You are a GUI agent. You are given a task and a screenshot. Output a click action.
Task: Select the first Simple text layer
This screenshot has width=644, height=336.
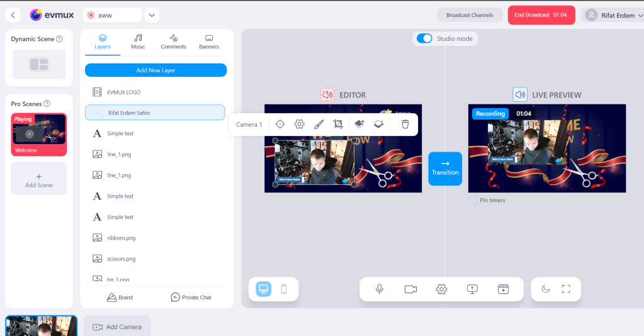pos(155,133)
